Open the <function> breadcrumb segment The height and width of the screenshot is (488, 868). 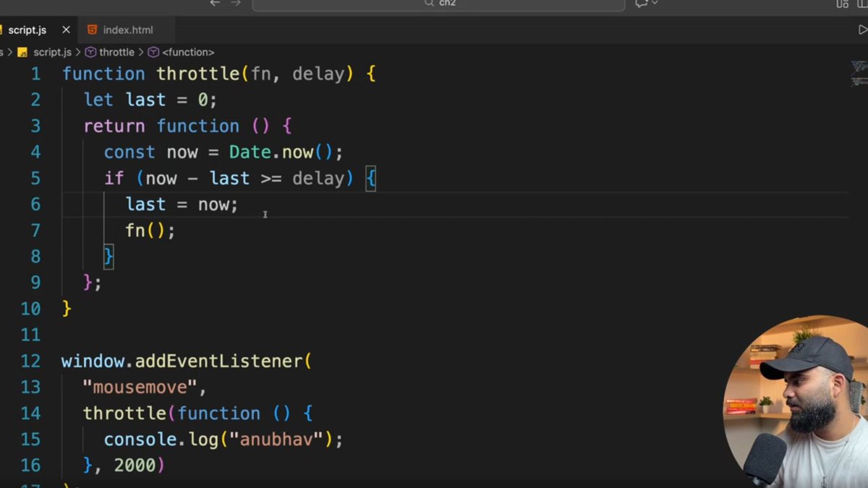coord(188,52)
